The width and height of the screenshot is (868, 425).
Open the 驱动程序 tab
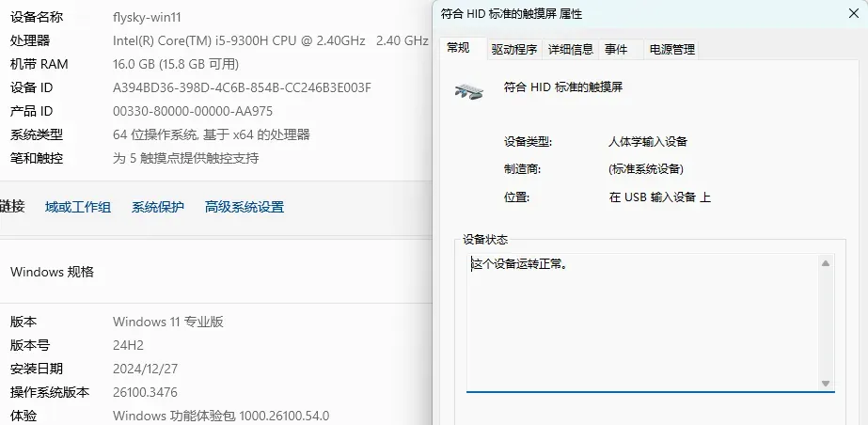pyautogui.click(x=514, y=50)
